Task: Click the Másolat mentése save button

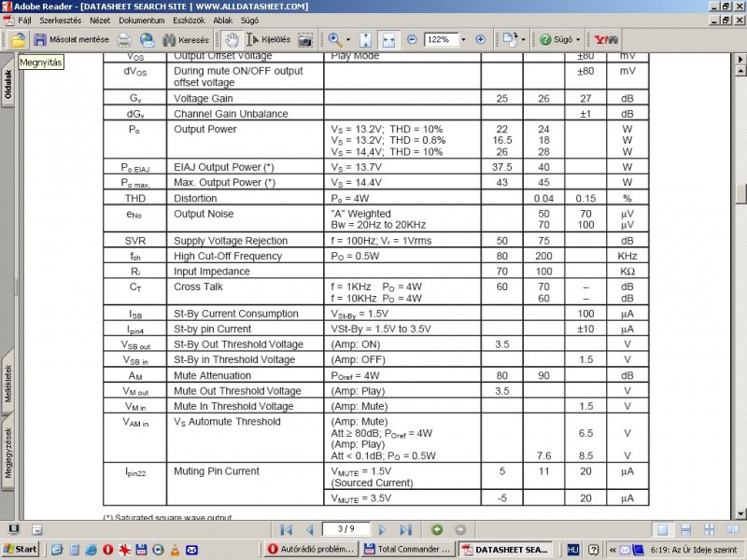Action: click(72, 40)
